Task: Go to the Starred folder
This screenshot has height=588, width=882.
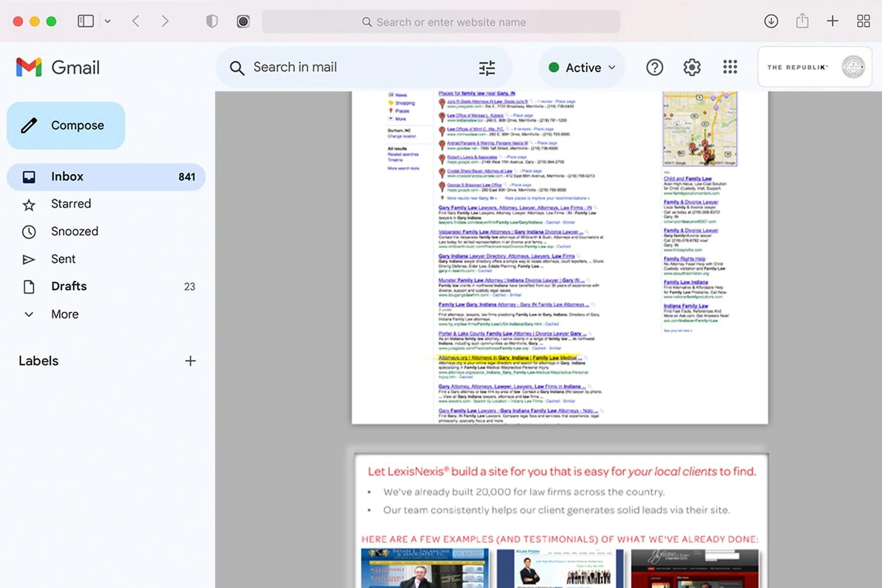Action: (x=71, y=204)
